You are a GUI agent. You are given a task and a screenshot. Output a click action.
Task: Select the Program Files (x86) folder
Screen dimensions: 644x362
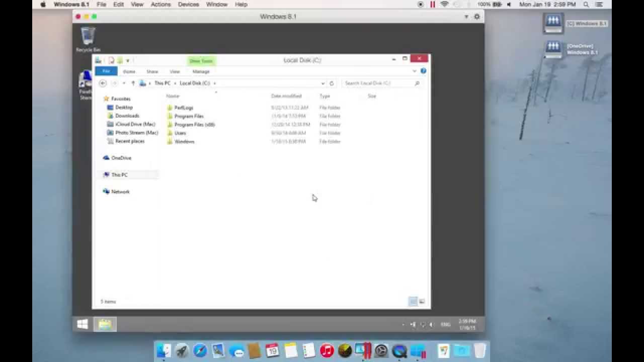pos(191,125)
